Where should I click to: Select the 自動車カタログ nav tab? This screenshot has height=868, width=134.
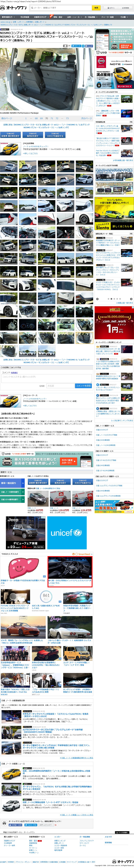coord(40,17)
